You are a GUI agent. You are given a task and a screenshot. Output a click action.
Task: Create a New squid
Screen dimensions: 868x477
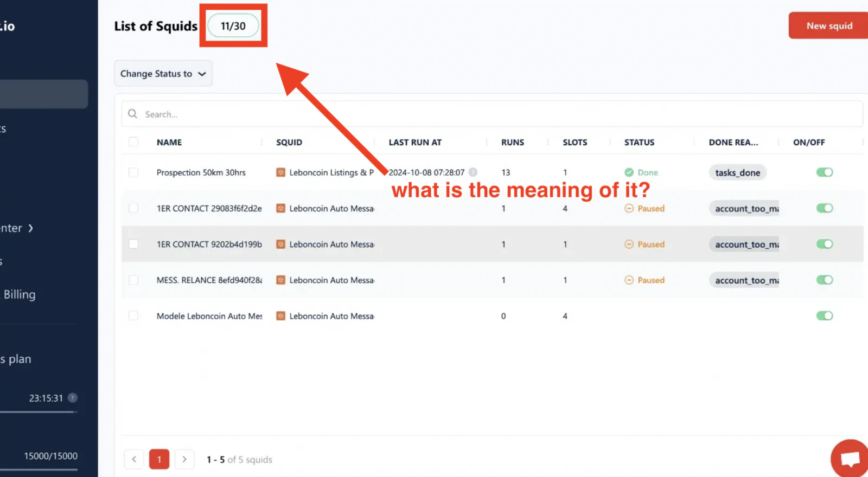pyautogui.click(x=829, y=25)
